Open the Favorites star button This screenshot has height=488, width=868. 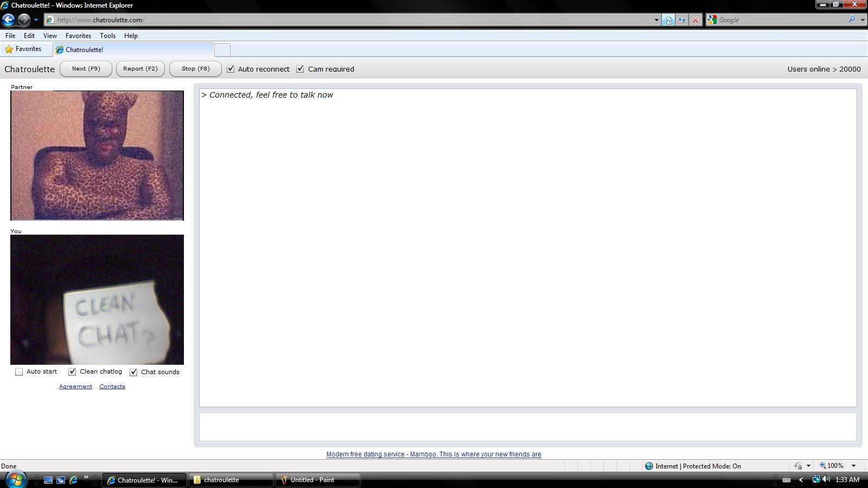pos(23,49)
